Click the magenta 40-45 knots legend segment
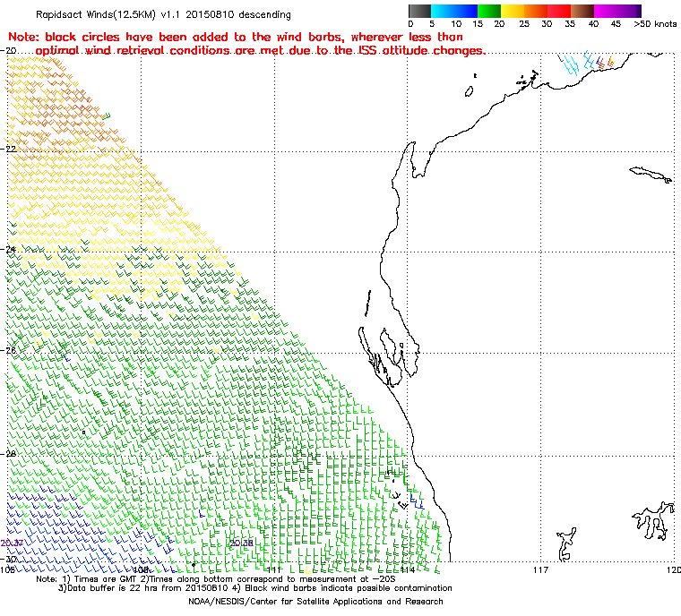 point(606,11)
